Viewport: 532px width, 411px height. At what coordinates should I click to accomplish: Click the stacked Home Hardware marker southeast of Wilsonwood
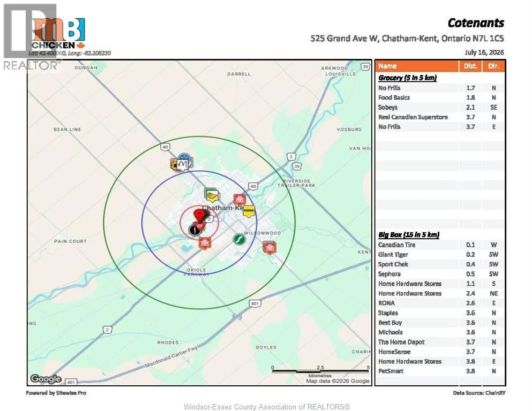[x=269, y=248]
